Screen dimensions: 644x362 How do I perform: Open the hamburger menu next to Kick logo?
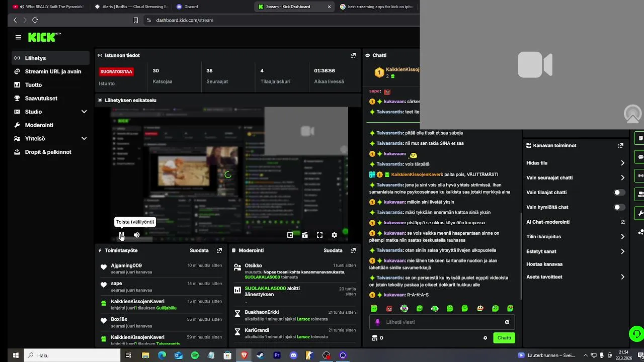[x=18, y=37]
